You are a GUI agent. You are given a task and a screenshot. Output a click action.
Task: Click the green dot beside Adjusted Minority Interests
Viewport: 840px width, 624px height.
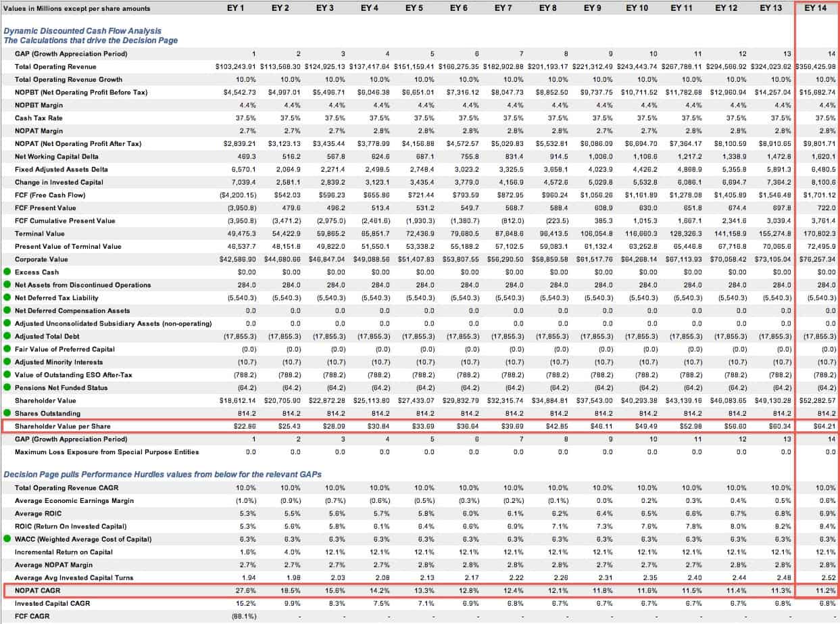7,362
